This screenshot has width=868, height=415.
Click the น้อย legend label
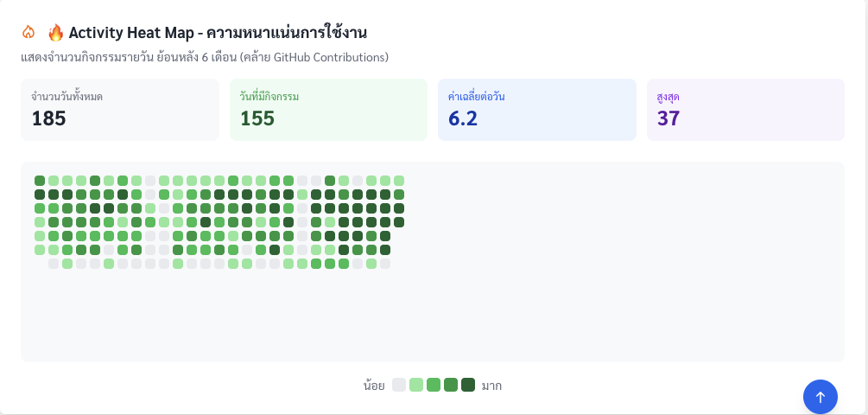pos(374,386)
